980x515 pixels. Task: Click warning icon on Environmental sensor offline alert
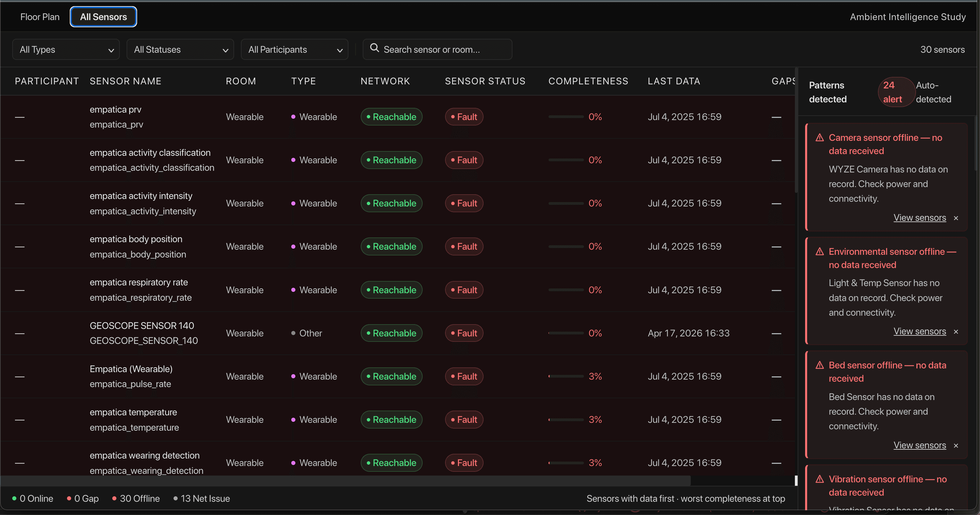[x=820, y=251]
